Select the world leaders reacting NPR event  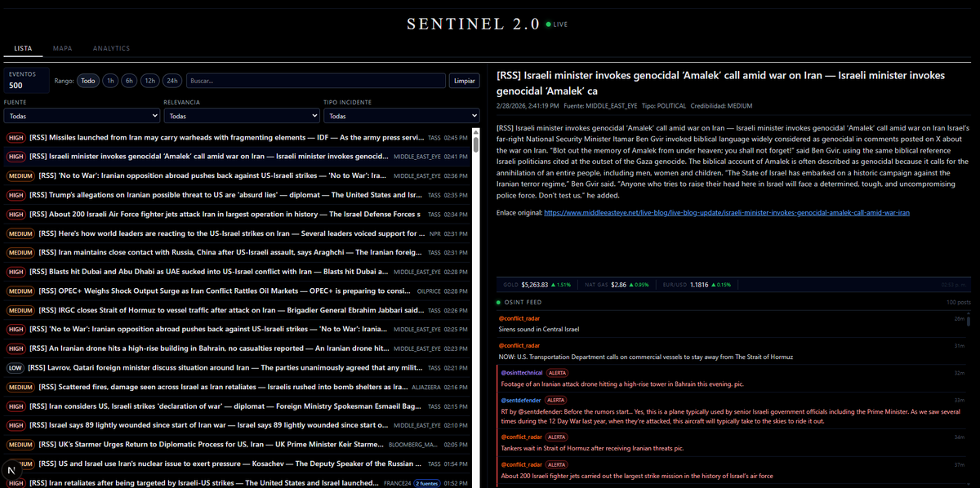coord(238,233)
